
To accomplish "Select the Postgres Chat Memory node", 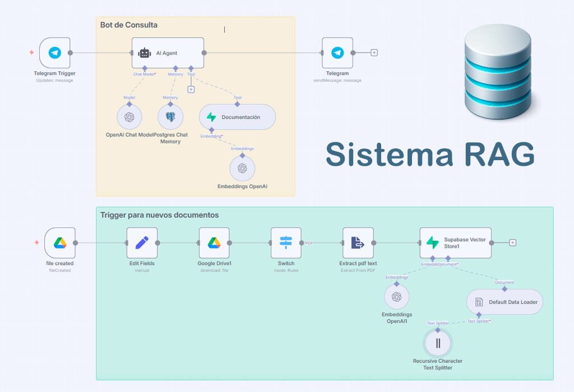I will [170, 117].
